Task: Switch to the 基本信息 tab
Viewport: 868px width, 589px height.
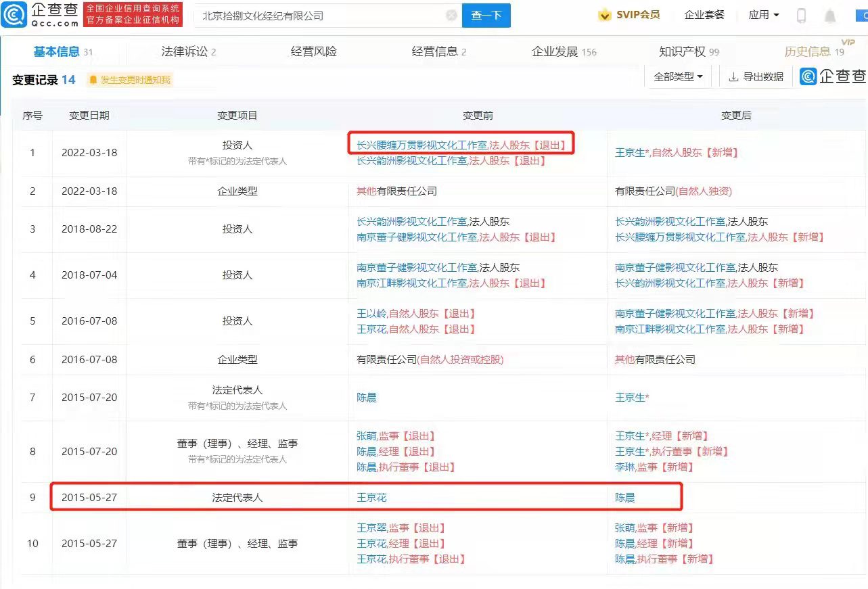Action: (64, 51)
